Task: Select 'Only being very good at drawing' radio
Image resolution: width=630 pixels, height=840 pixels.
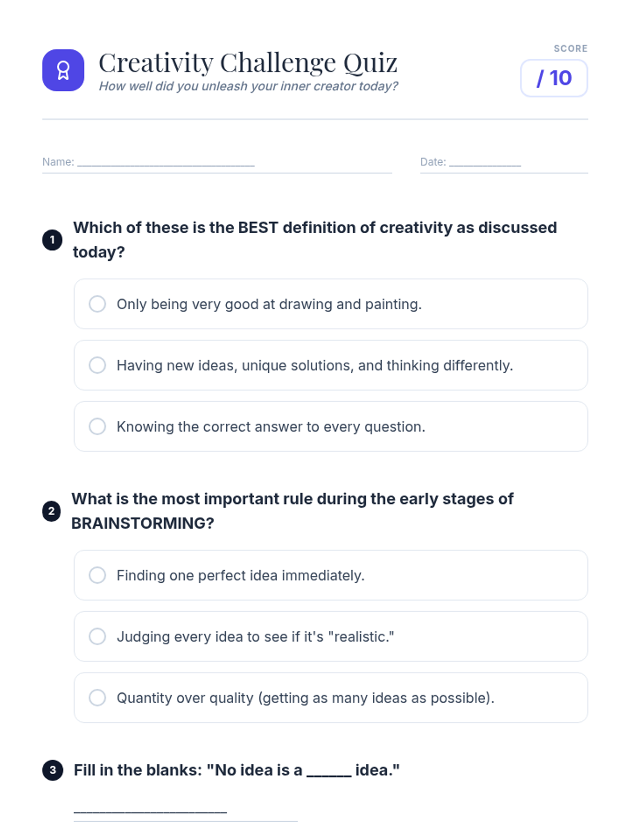Action: [97, 304]
